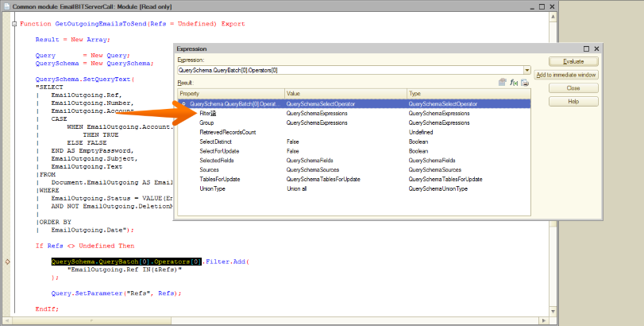The height and width of the screenshot is (326, 644).
Task: Click the breakpoint marker beside QuerySchema.QueryBatch line
Action: point(7,262)
